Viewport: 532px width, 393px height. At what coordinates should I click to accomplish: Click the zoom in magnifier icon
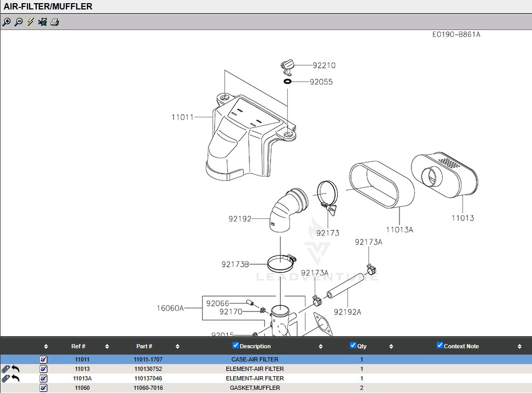pos(6,22)
